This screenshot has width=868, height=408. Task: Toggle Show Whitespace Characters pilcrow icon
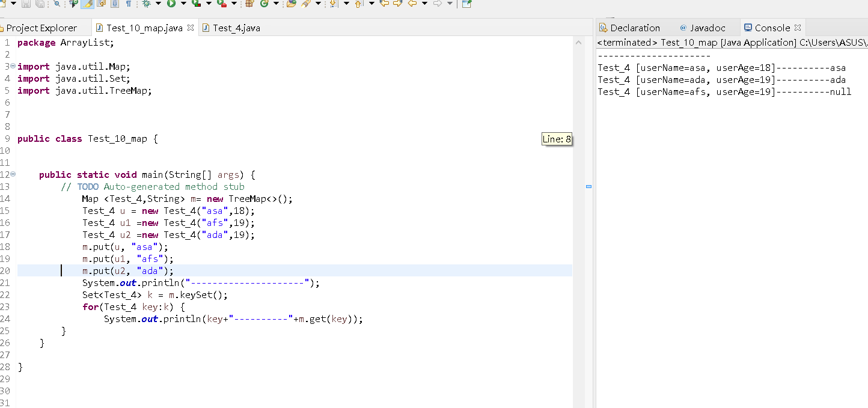[128, 4]
